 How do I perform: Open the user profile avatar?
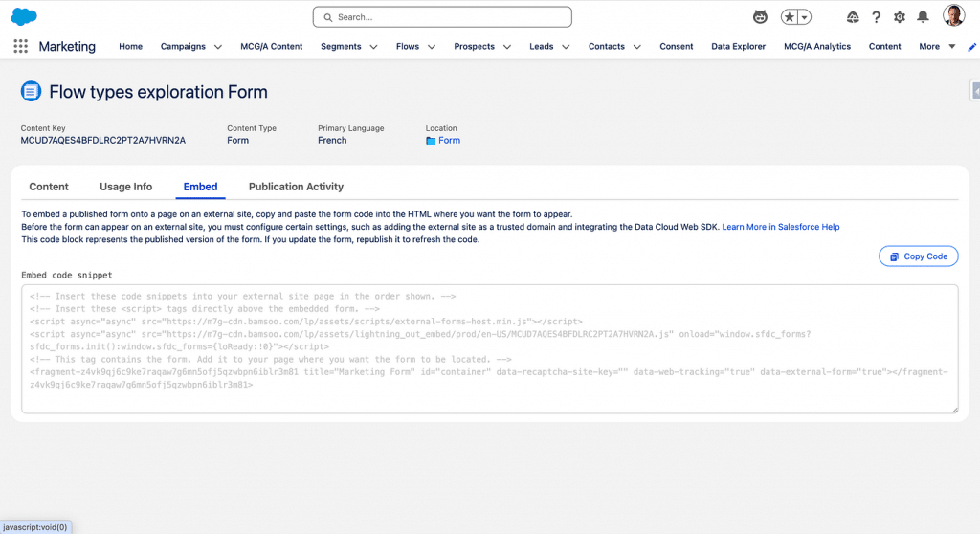click(953, 16)
